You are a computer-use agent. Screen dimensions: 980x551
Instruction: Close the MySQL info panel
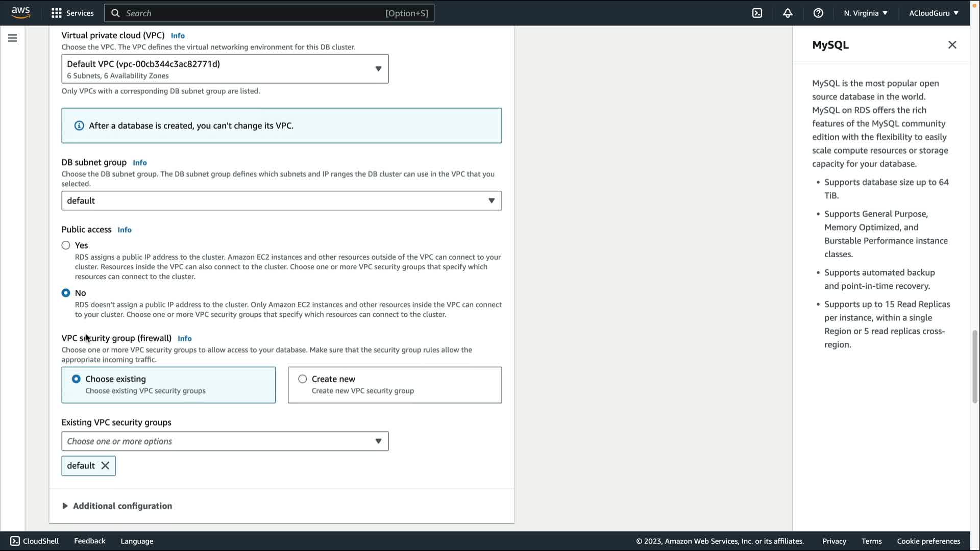(952, 45)
